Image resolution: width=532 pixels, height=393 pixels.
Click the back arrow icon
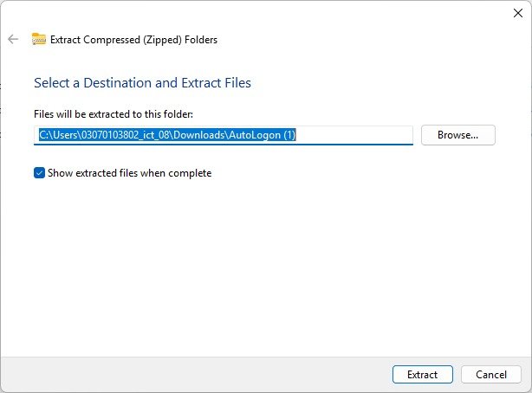pos(13,39)
